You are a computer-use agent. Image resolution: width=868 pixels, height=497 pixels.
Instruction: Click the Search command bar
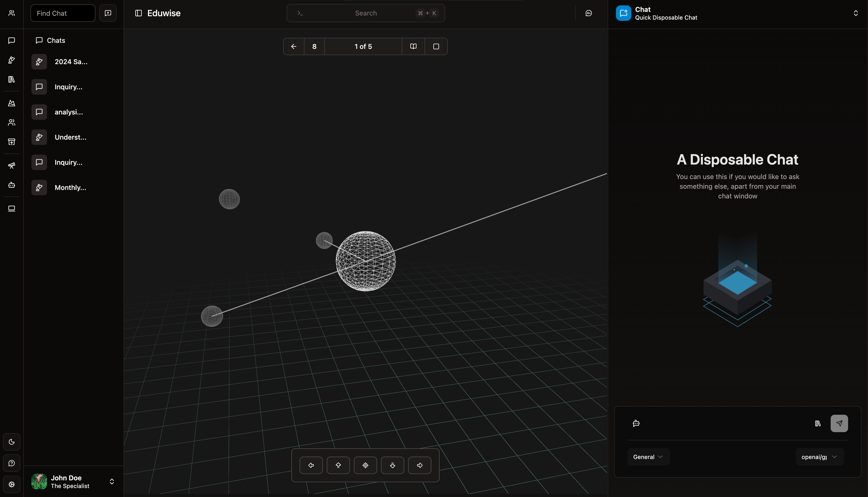click(x=365, y=13)
